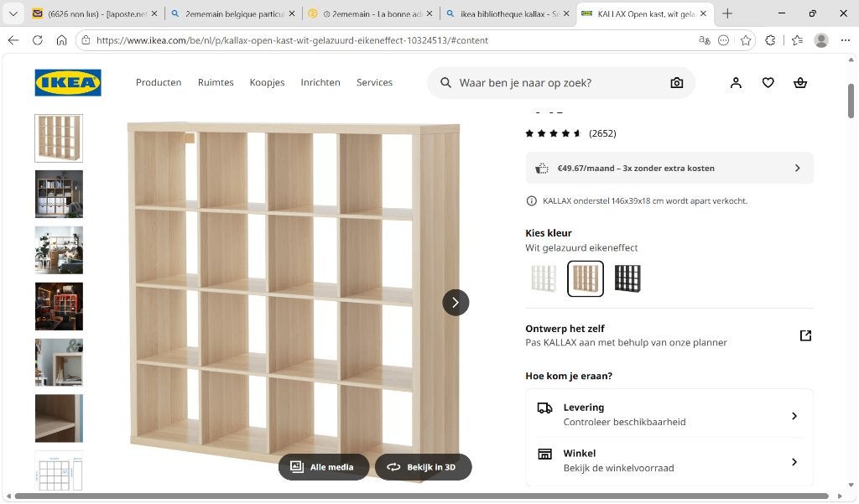Viewport: 859px width, 504px height.
Task: Click the info icon near KALLAX onderstel
Action: [531, 201]
